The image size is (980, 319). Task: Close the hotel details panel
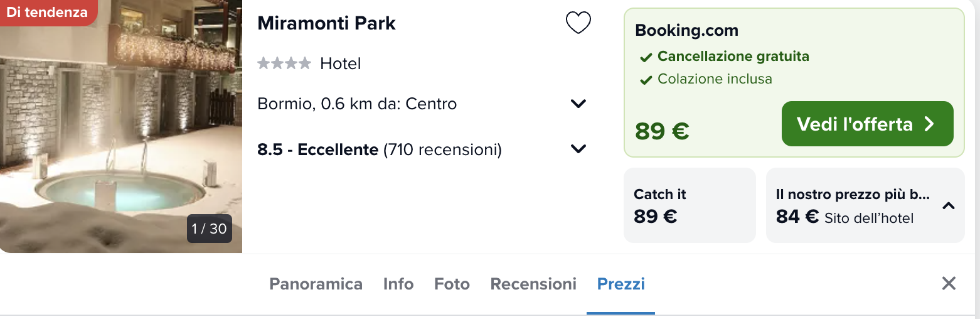click(949, 283)
